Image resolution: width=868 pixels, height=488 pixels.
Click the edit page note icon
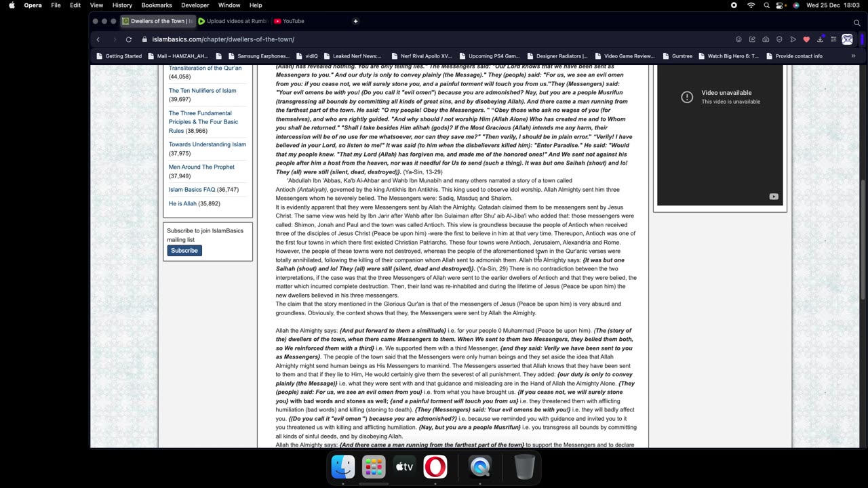[752, 39]
